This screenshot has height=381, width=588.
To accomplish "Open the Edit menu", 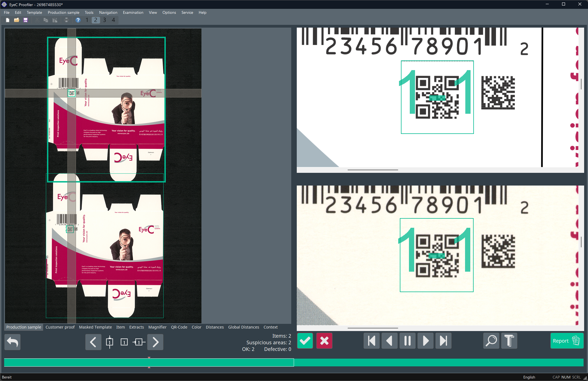I will (18, 12).
